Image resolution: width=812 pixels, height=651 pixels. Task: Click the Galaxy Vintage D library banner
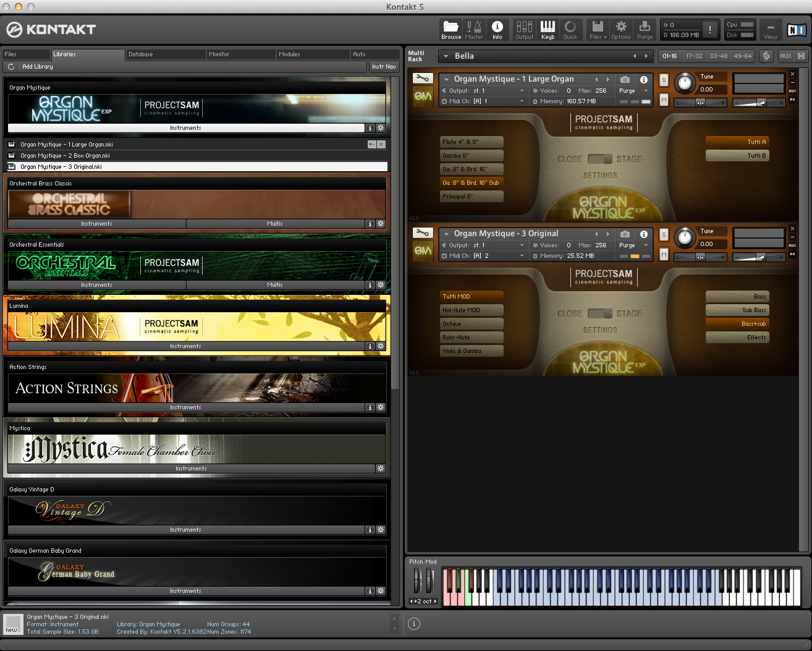pyautogui.click(x=197, y=510)
